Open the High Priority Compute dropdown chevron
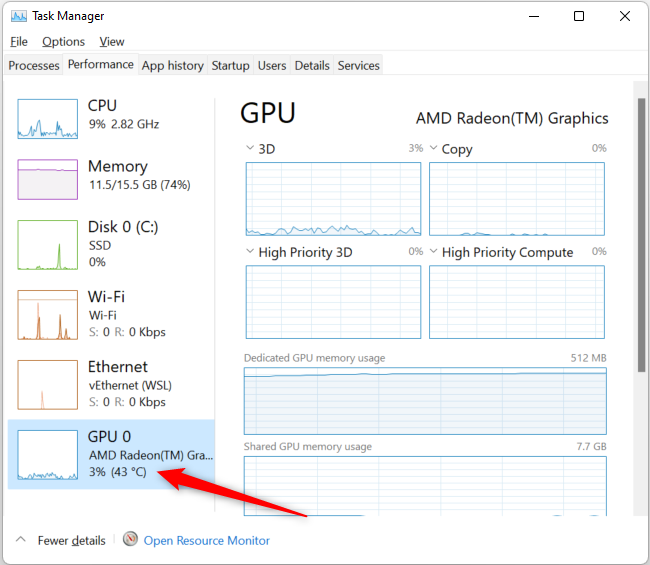 (x=433, y=251)
